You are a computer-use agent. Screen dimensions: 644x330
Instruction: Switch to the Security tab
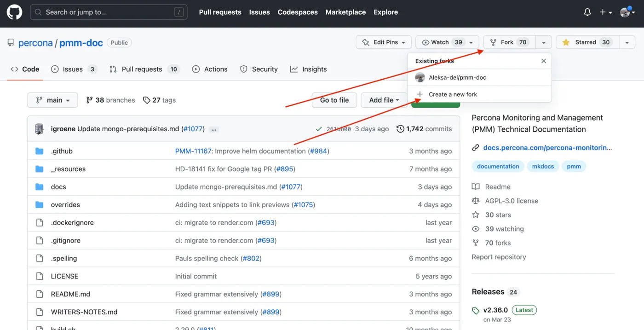(259, 69)
